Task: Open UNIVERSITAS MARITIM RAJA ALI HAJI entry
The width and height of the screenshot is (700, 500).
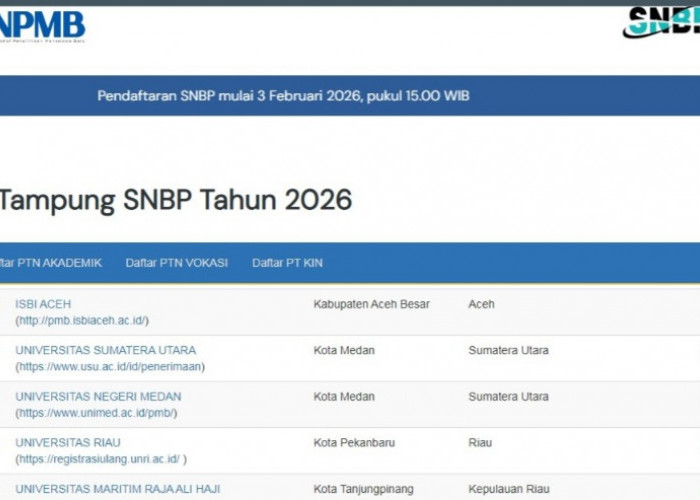Action: point(118,489)
